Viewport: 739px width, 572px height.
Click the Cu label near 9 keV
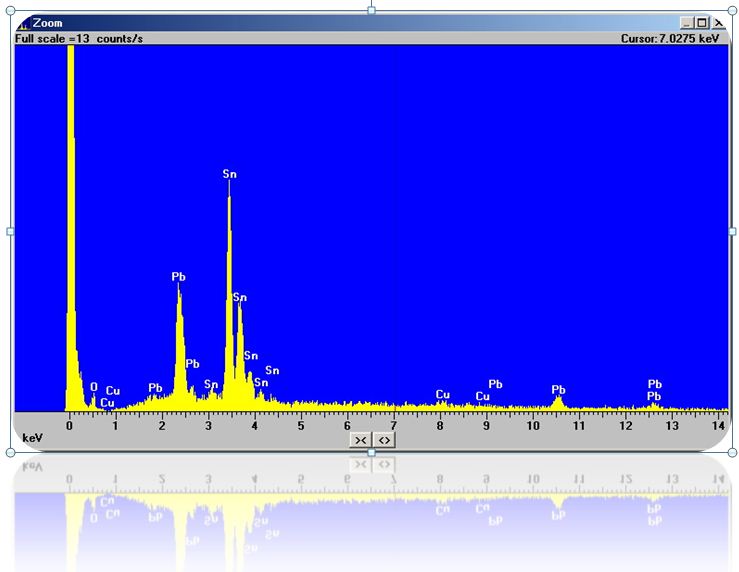pos(483,396)
